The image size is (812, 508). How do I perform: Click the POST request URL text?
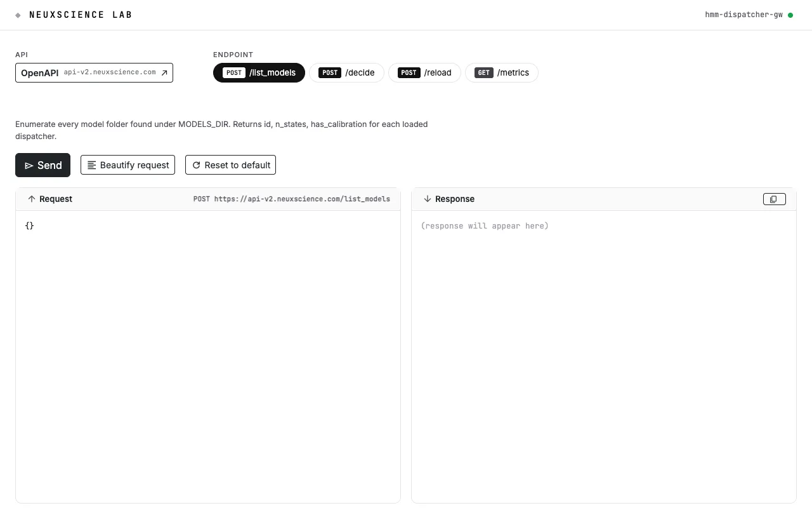tap(292, 199)
